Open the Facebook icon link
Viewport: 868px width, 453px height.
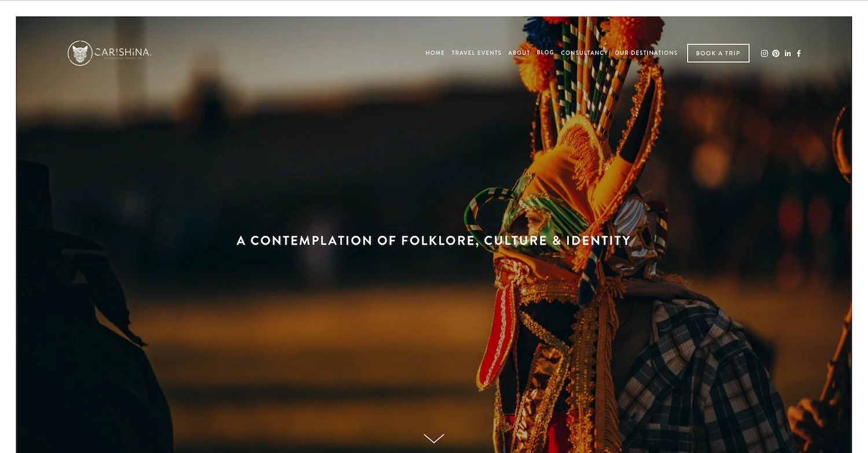pyautogui.click(x=799, y=53)
